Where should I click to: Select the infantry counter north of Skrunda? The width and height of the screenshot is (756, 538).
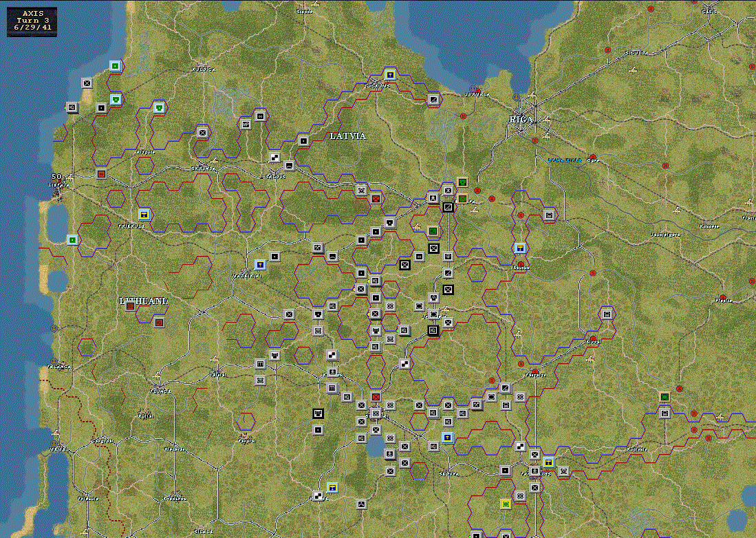pos(202,132)
